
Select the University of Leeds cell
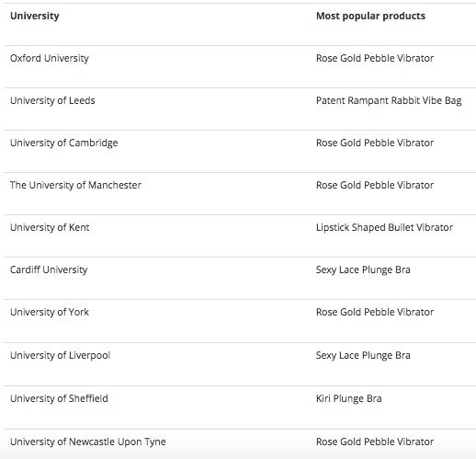point(52,100)
